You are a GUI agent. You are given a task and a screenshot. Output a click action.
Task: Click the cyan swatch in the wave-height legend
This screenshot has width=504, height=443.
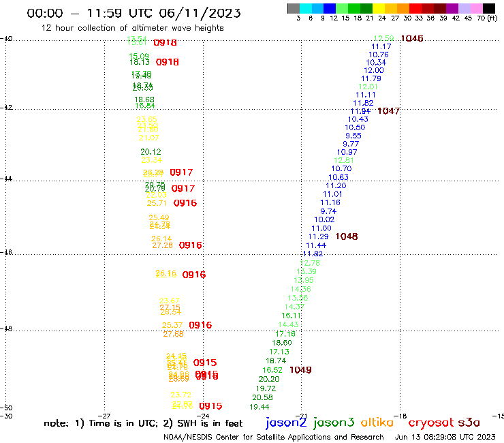305,8
